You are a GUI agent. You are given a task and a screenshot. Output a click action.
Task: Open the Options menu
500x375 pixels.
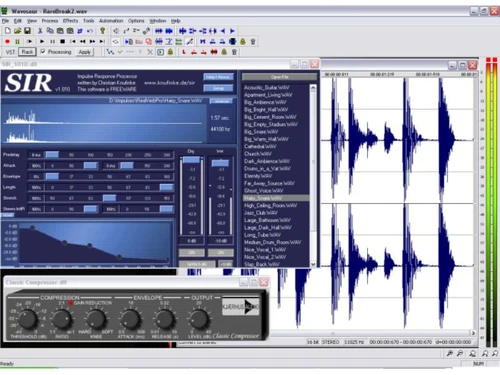pyautogui.click(x=136, y=21)
